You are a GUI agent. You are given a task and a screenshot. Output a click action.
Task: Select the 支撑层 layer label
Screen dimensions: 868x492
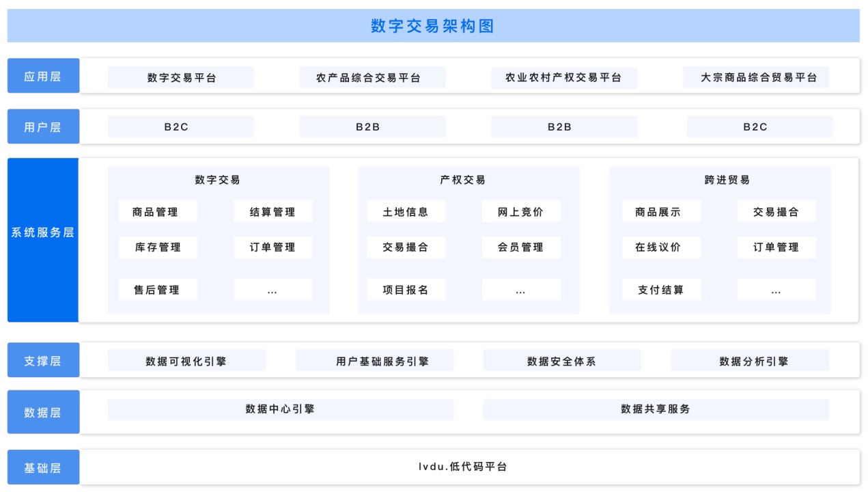tap(43, 360)
